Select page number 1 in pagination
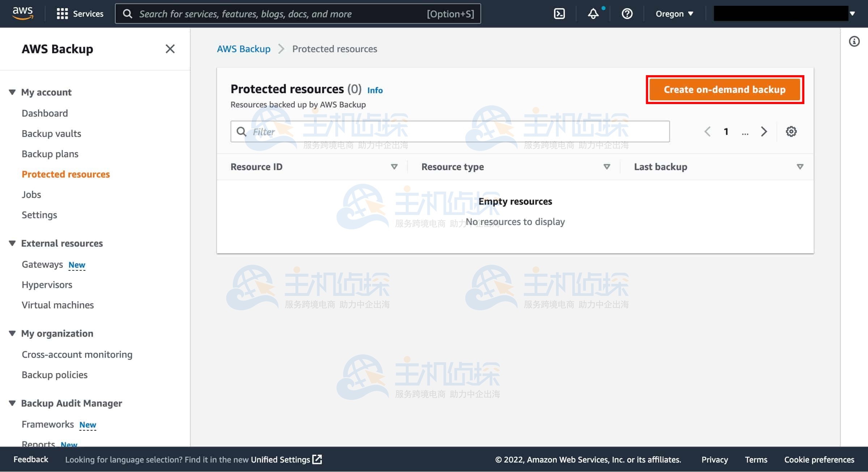The width and height of the screenshot is (868, 472). pyautogui.click(x=726, y=132)
